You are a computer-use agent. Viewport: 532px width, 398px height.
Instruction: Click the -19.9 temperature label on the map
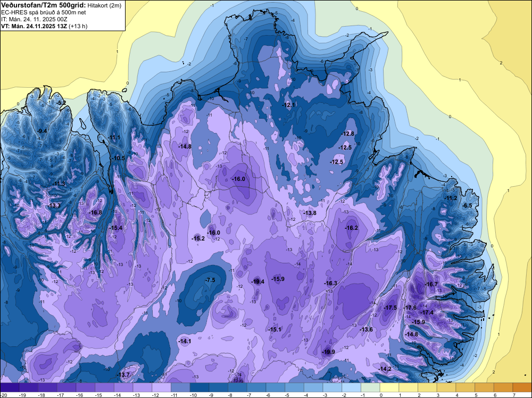328,352
